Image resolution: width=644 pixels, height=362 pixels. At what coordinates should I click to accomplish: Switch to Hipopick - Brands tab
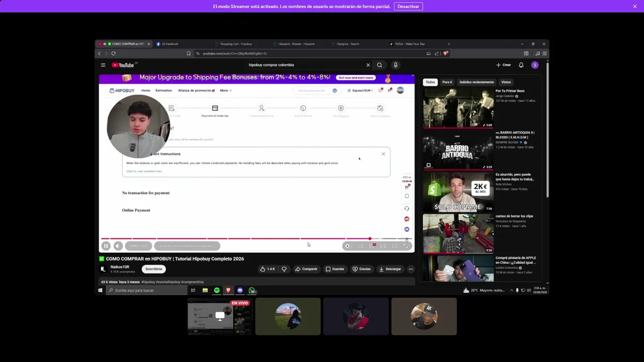coord(299,44)
